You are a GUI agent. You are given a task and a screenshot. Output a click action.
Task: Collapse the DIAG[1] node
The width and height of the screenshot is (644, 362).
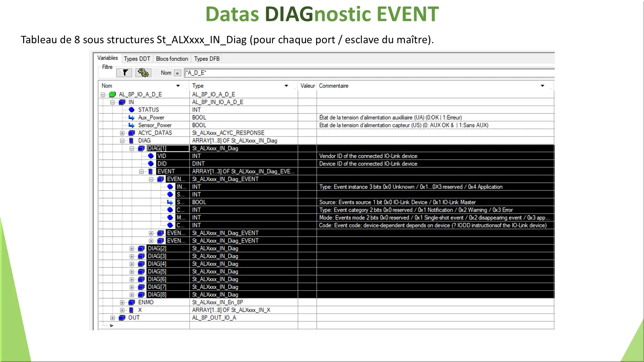(x=132, y=148)
